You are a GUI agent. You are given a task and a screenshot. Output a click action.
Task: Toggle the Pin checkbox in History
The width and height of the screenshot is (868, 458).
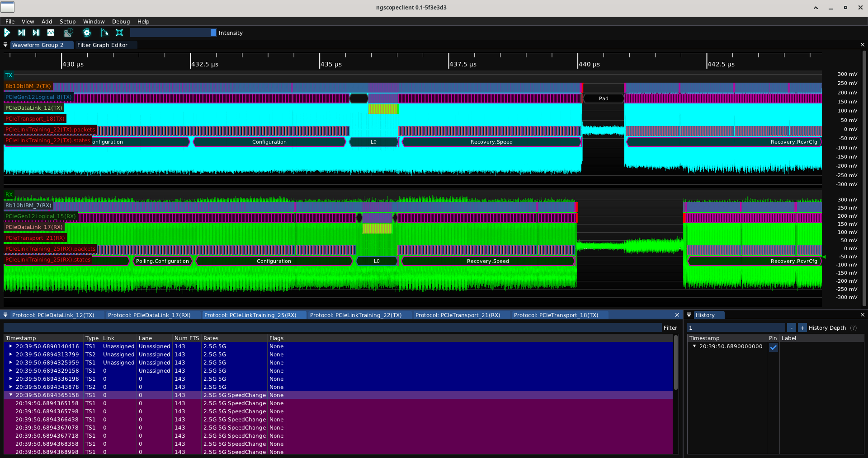[774, 347]
